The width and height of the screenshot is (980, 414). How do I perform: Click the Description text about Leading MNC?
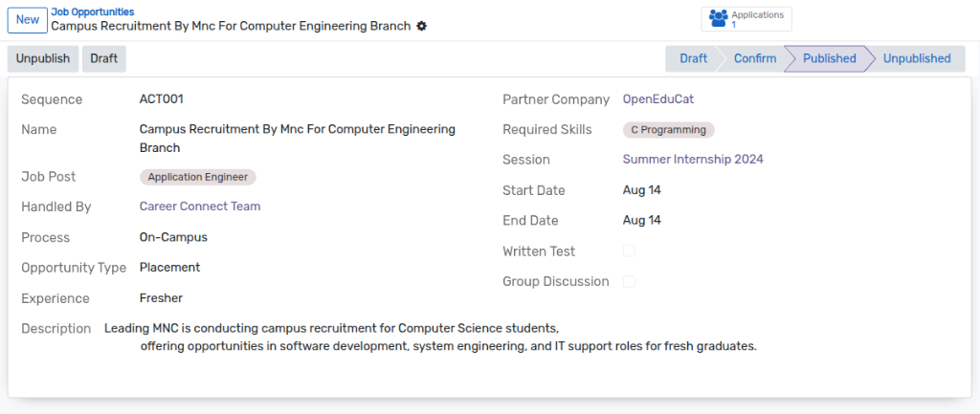(x=431, y=338)
